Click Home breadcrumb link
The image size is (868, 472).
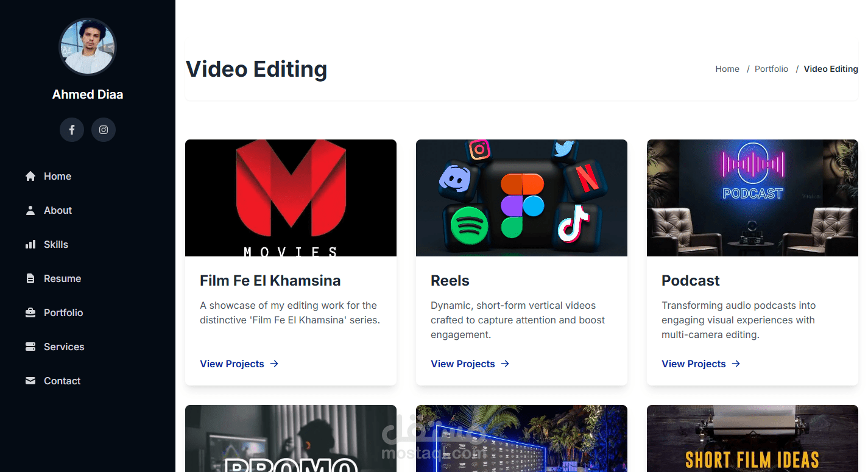tap(727, 69)
